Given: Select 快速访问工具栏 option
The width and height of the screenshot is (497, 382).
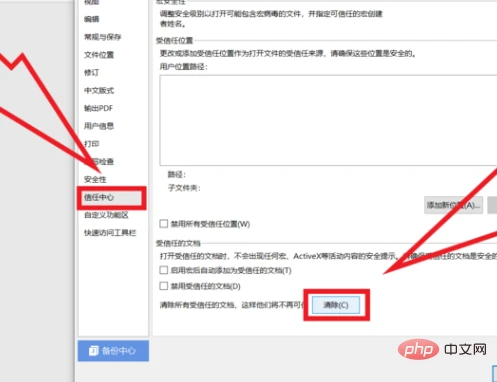Looking at the screenshot, I should point(110,233).
